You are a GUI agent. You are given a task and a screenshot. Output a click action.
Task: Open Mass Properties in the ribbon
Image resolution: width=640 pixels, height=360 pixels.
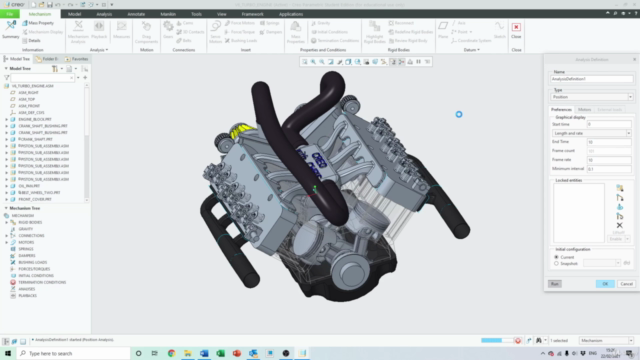[296, 31]
